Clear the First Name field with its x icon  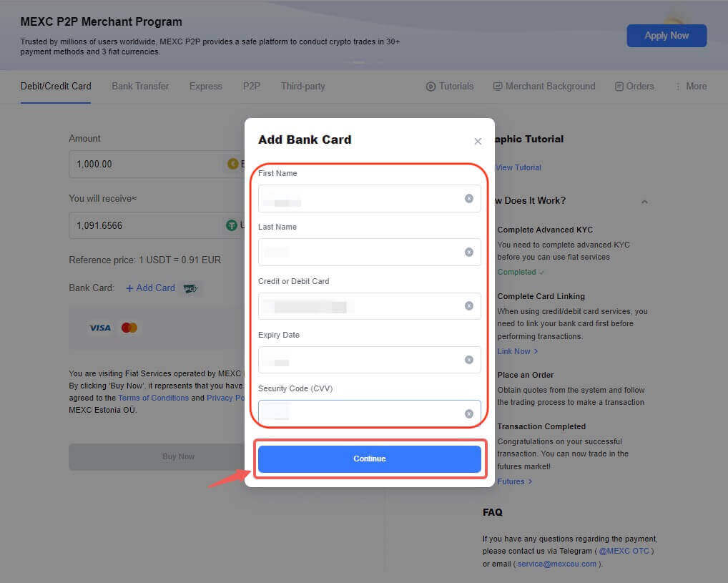469,198
